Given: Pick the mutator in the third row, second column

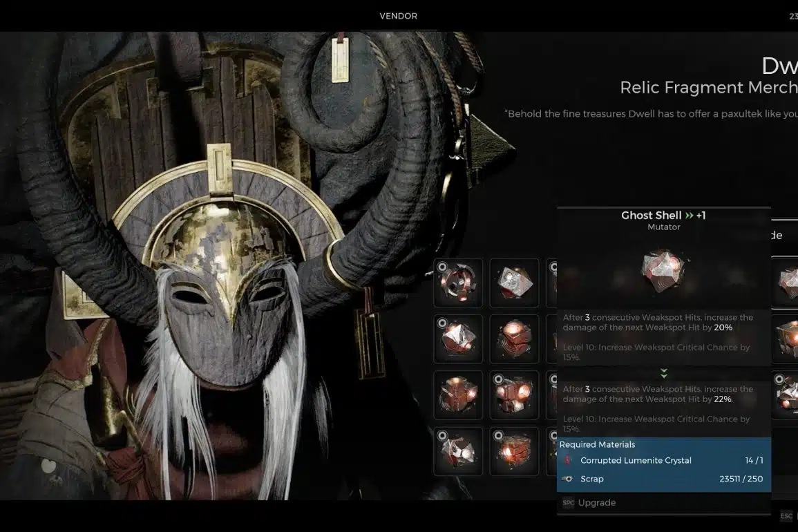Looking at the screenshot, I should (x=514, y=395).
